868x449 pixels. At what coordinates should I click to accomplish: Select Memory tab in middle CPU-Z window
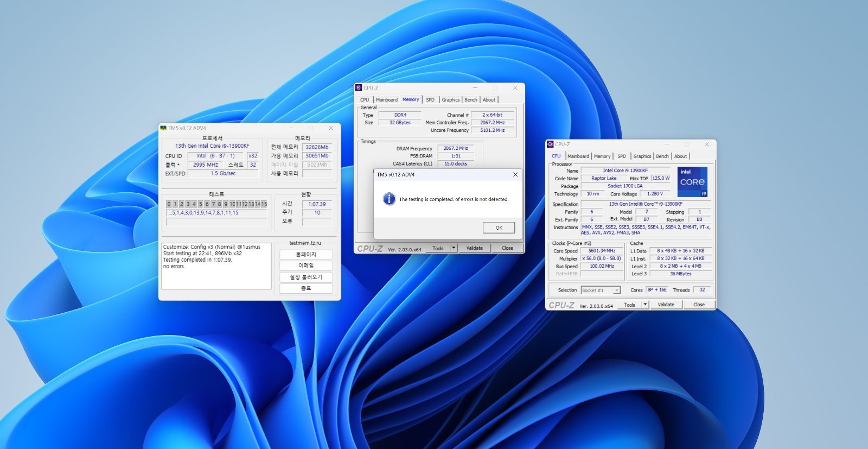(411, 99)
